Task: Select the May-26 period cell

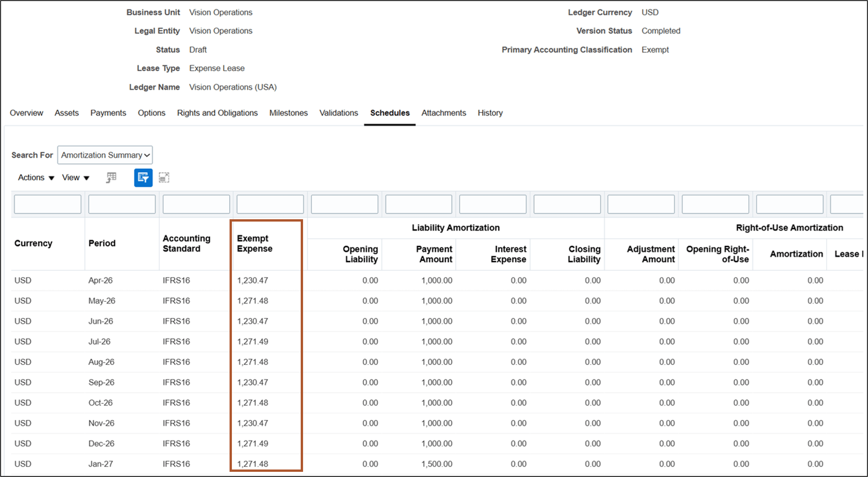Action: (102, 301)
